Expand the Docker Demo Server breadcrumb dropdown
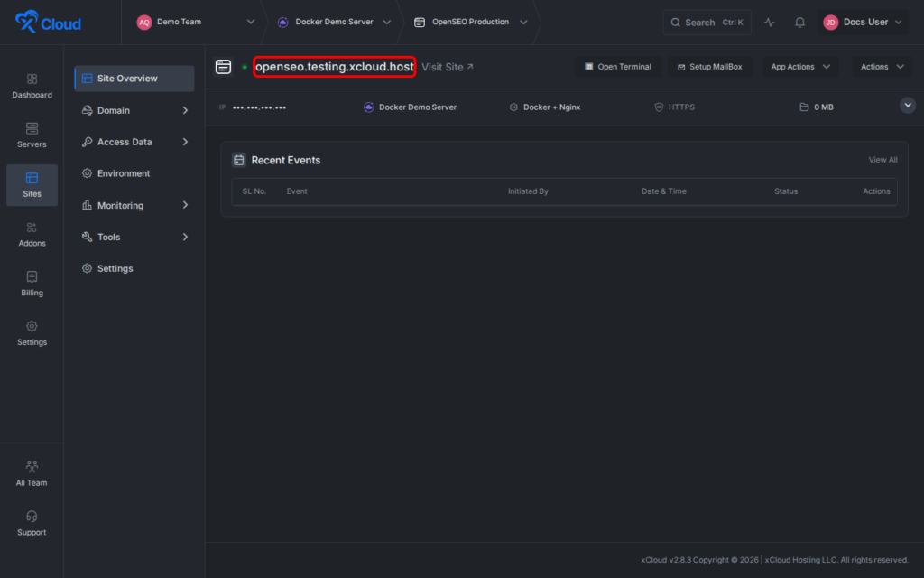 [x=386, y=23]
